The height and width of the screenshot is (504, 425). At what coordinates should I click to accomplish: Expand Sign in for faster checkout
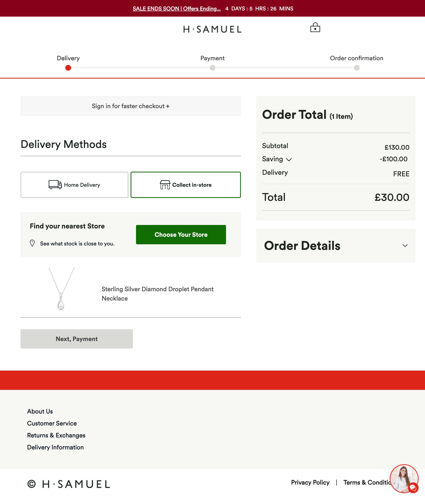pyautogui.click(x=131, y=106)
